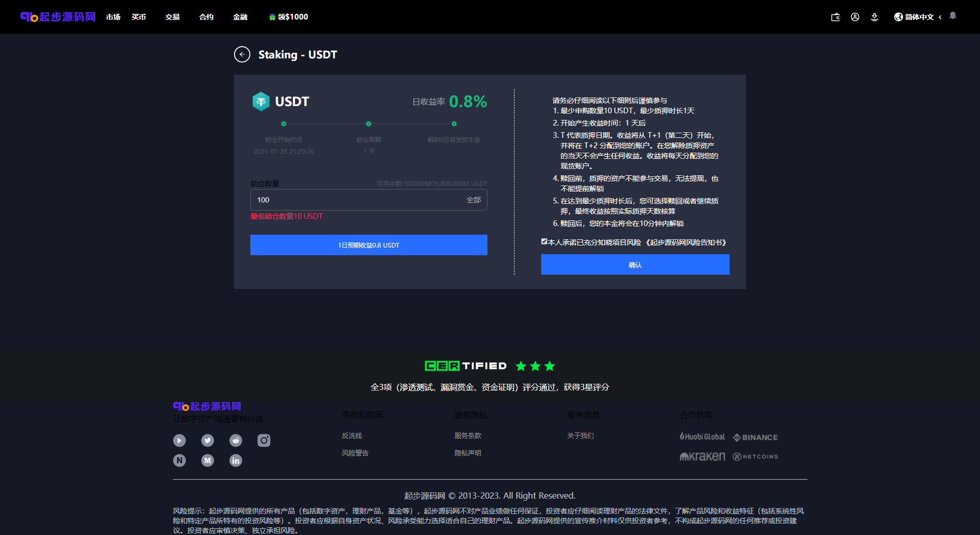Open the Medium icon in footer
This screenshot has height=535, width=980.
click(x=207, y=460)
